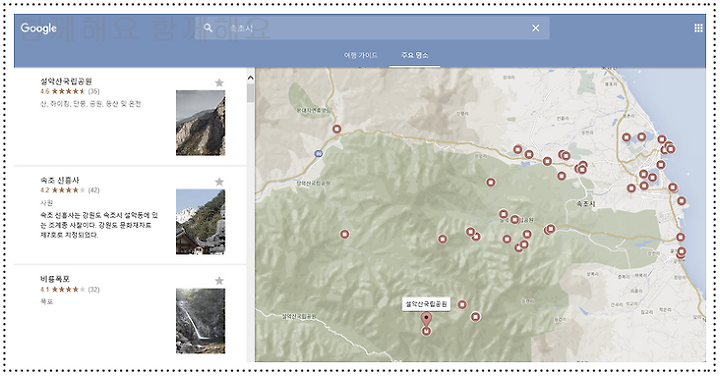Image resolution: width=720 pixels, height=376 pixels.
Task: Save 설악산국립공원 with its star
Action: pyautogui.click(x=219, y=83)
